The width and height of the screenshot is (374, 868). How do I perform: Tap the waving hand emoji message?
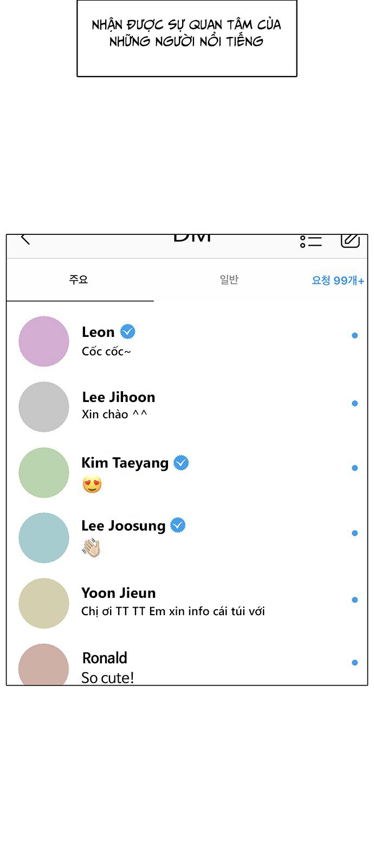[91, 548]
